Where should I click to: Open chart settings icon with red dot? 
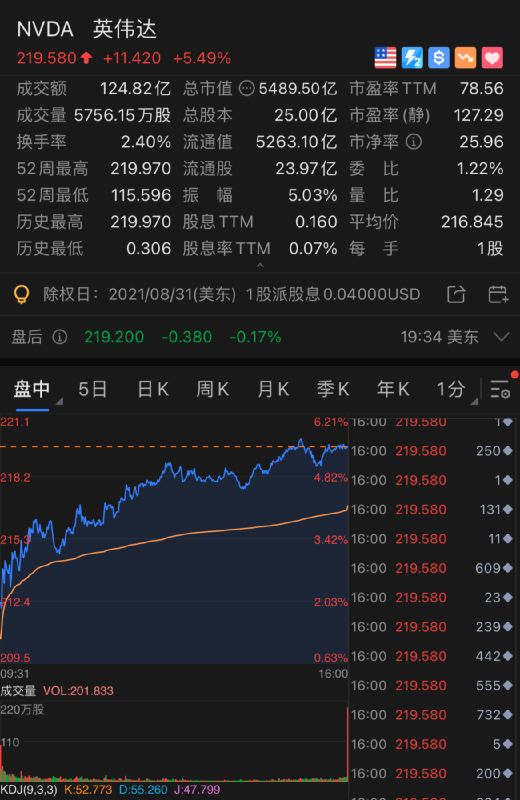[500, 389]
